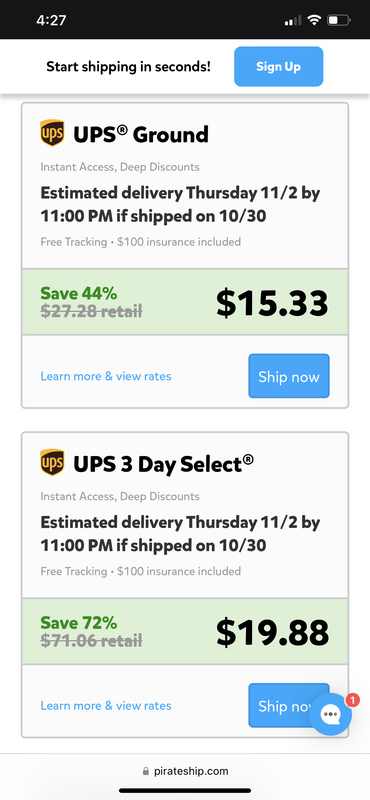Click Ship now for UPS Ground
Screen dimensions: 370x800
289,376
